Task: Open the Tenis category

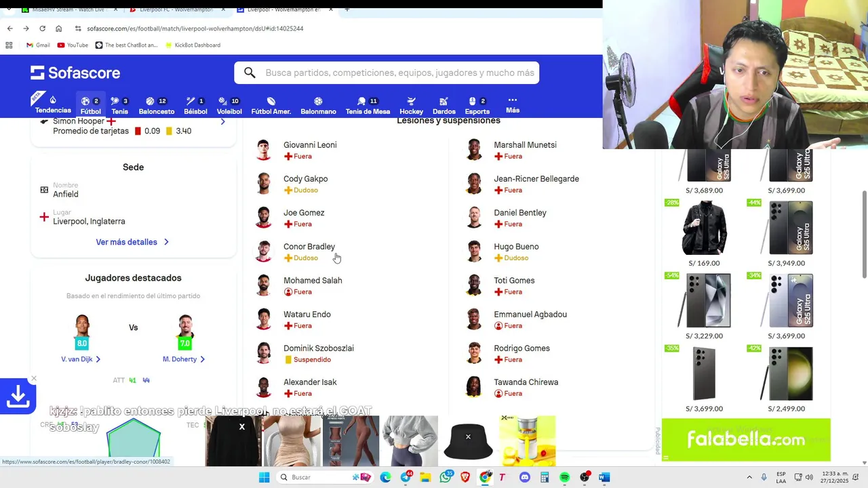Action: [119, 105]
